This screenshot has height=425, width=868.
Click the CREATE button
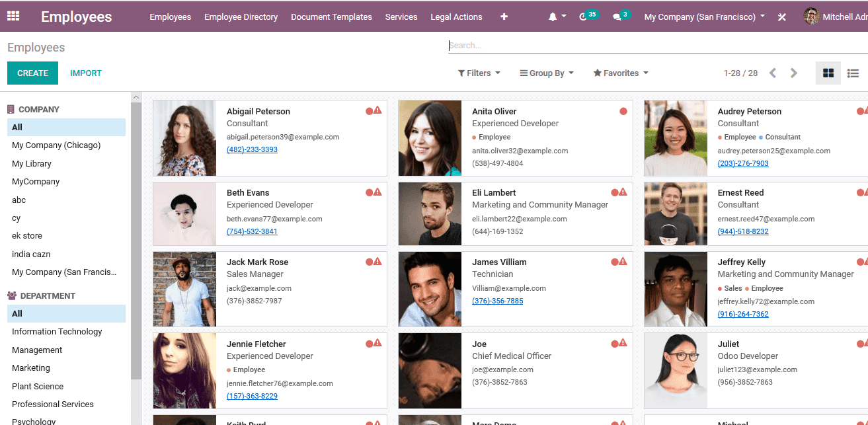32,73
